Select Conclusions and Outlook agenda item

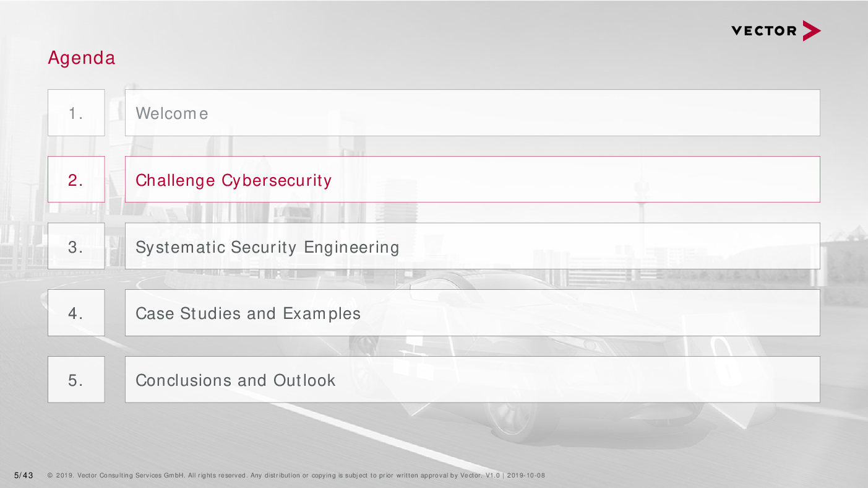472,380
